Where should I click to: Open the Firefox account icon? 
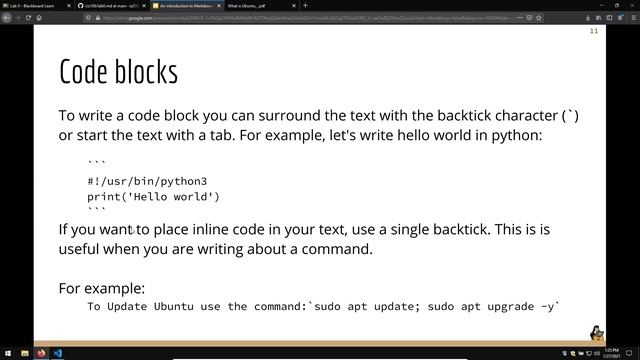tap(620, 18)
